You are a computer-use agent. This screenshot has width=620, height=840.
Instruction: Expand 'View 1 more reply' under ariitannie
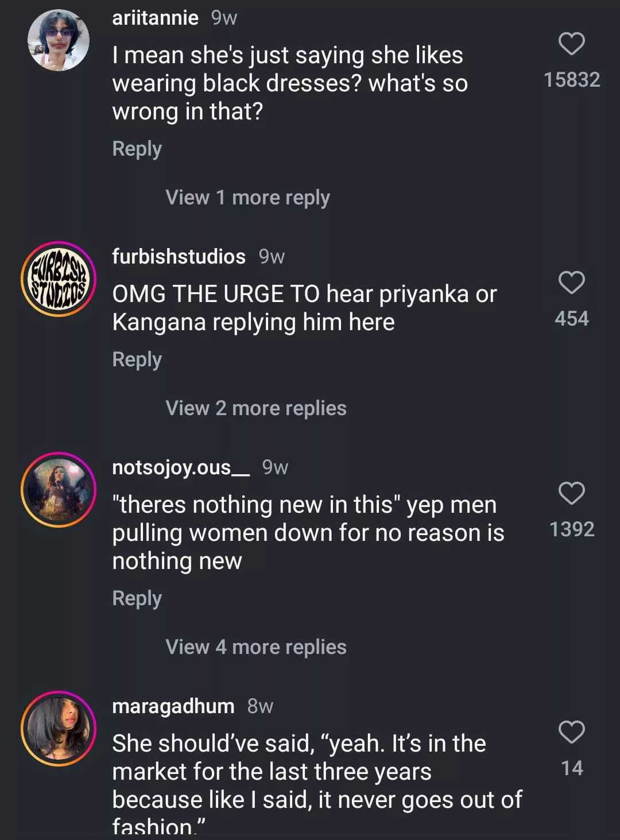pos(247,198)
